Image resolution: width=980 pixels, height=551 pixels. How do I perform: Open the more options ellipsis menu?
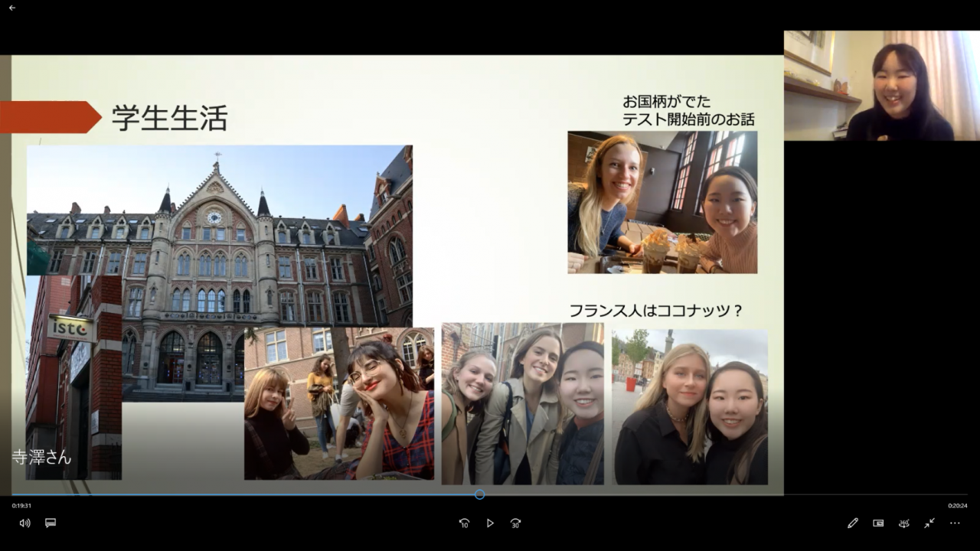(x=955, y=523)
